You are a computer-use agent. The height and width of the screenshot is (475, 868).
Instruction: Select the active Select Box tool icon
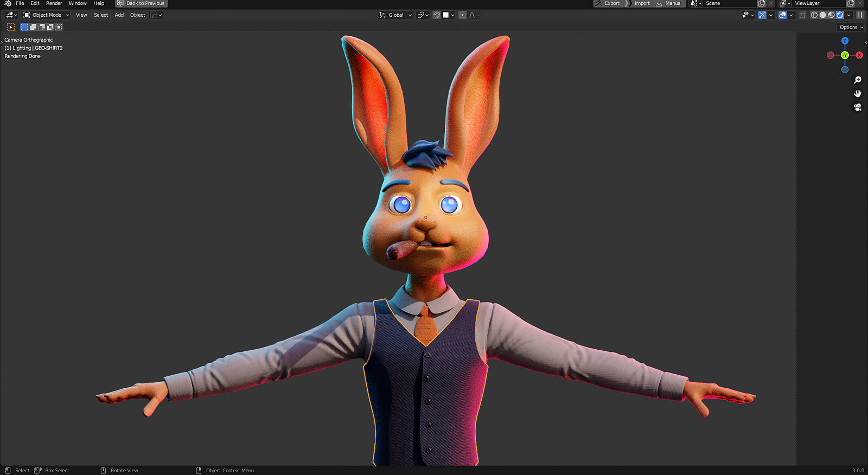[11, 27]
